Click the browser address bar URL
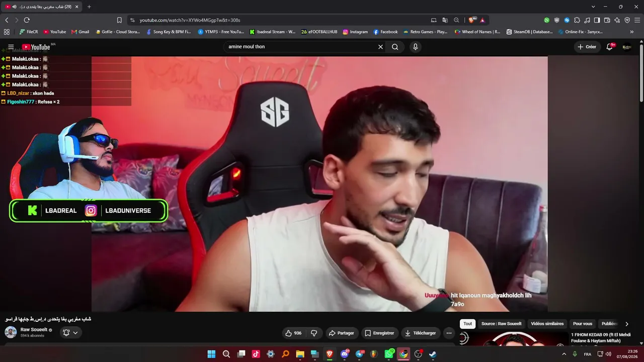Viewport: 644px width, 362px height. click(190, 20)
